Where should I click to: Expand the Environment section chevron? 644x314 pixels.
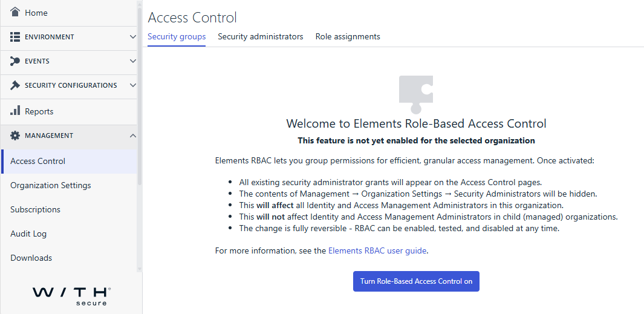click(x=132, y=36)
